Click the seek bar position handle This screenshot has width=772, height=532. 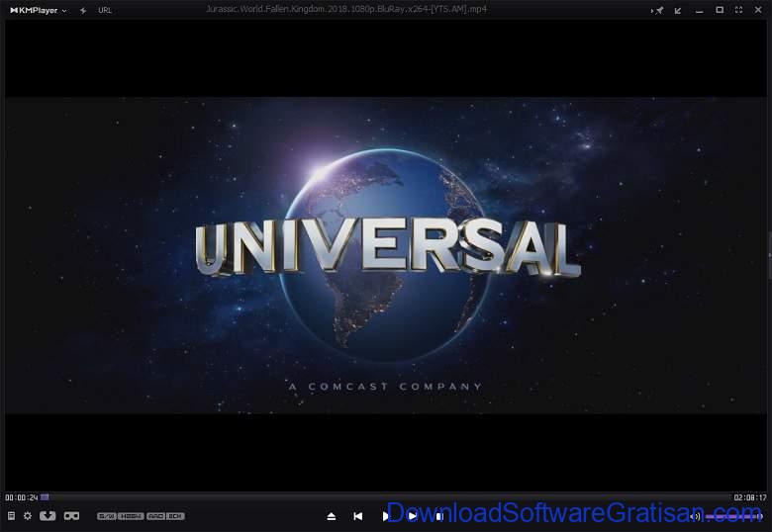click(45, 497)
